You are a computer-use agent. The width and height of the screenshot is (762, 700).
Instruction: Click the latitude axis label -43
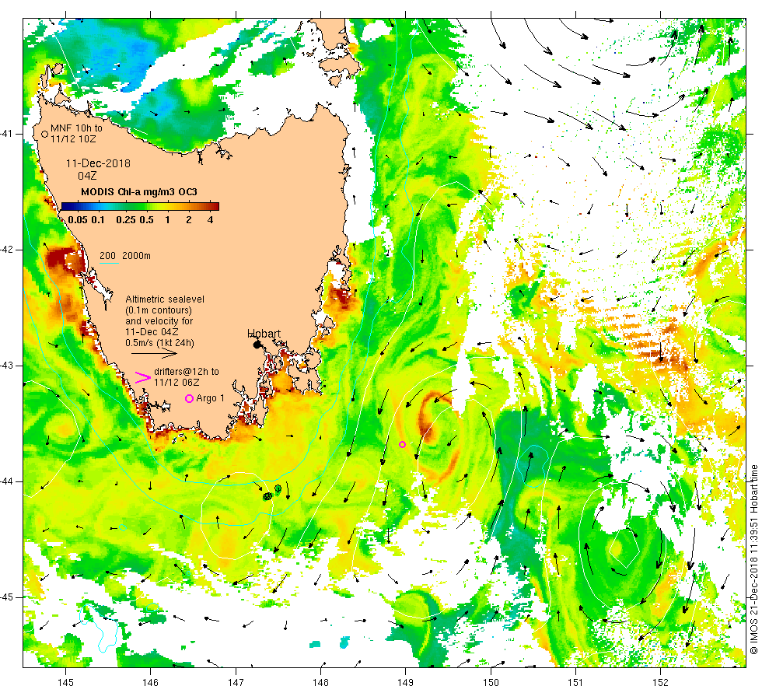[6, 366]
